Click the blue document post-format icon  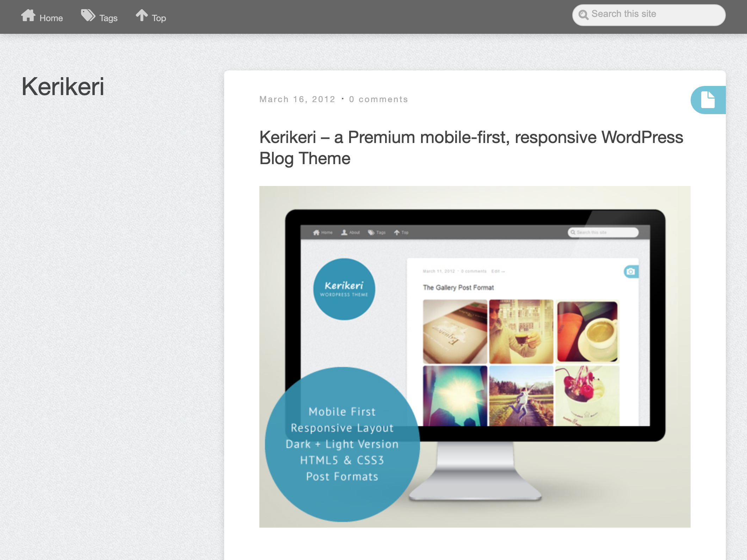click(708, 100)
